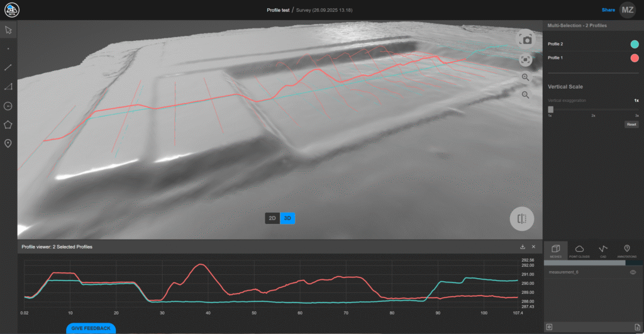Switch to 2D view mode

pyautogui.click(x=272, y=218)
